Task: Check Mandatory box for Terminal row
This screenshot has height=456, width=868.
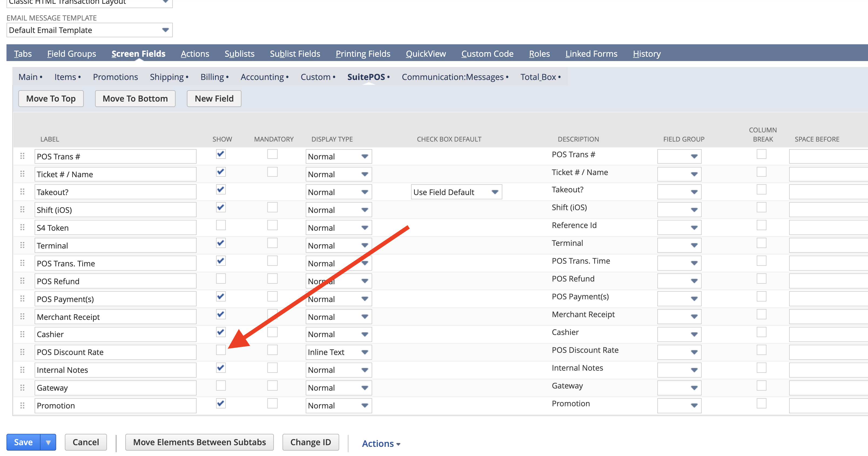Action: [x=272, y=243]
